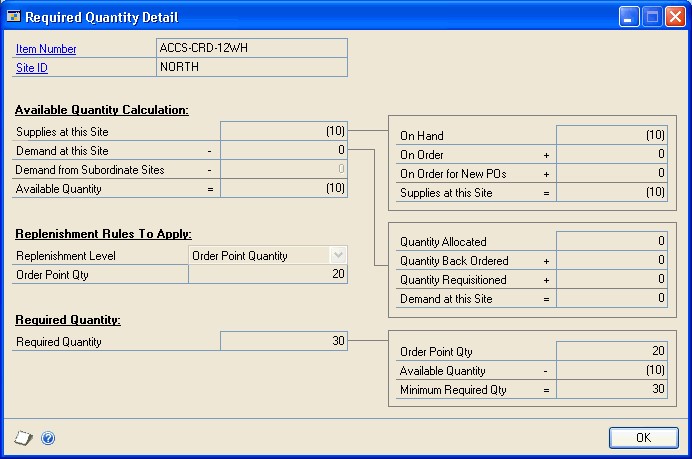
Task: Click the Required Quantity heading
Action: [x=68, y=320]
